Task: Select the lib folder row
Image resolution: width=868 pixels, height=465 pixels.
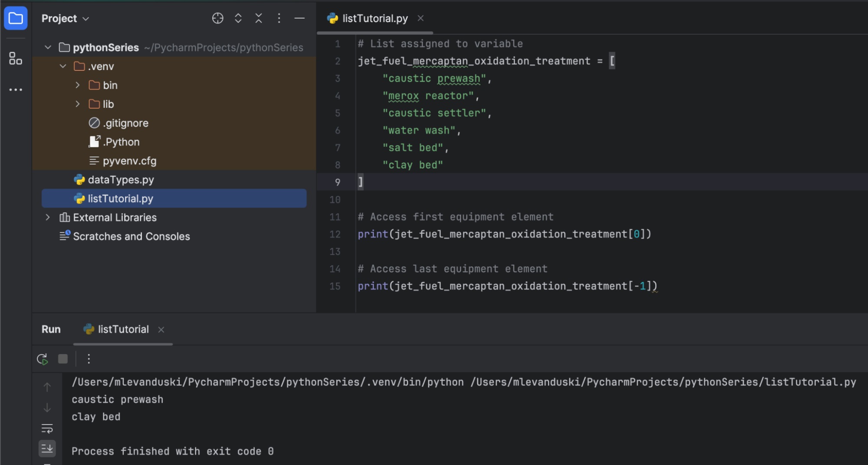Action: click(174, 104)
